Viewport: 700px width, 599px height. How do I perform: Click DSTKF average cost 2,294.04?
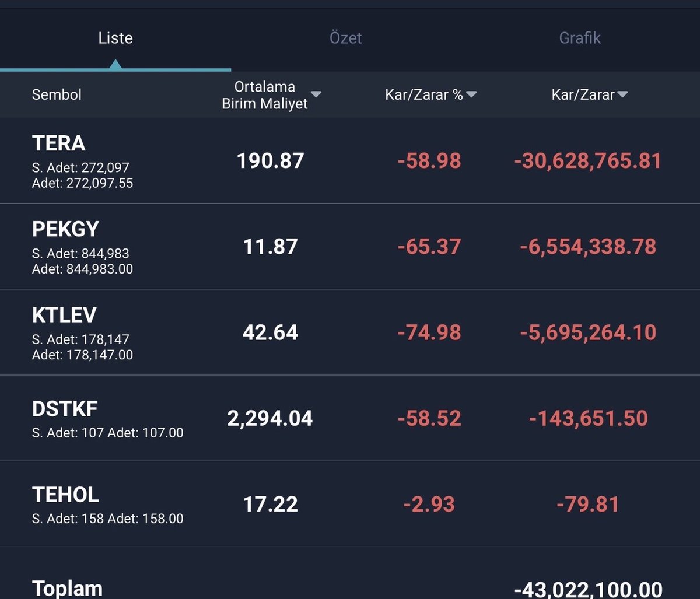270,418
